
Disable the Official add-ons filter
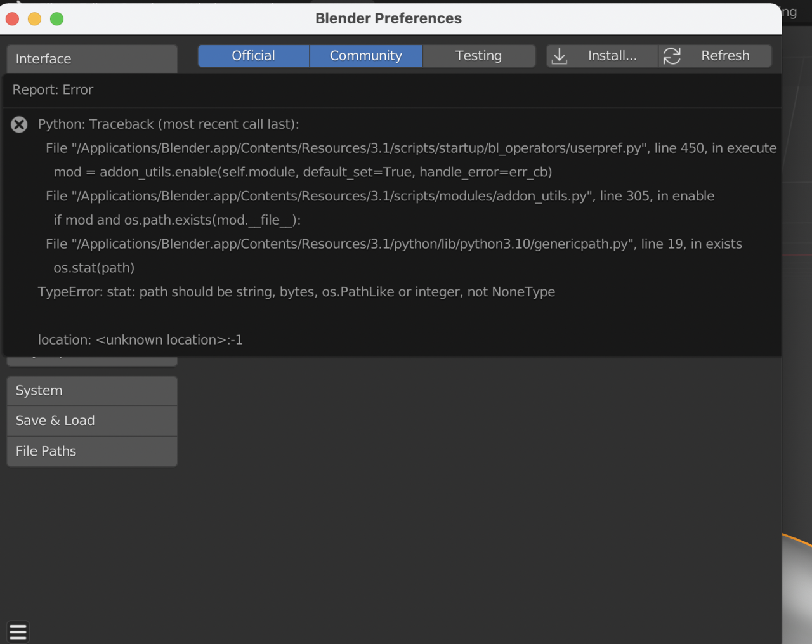click(253, 56)
